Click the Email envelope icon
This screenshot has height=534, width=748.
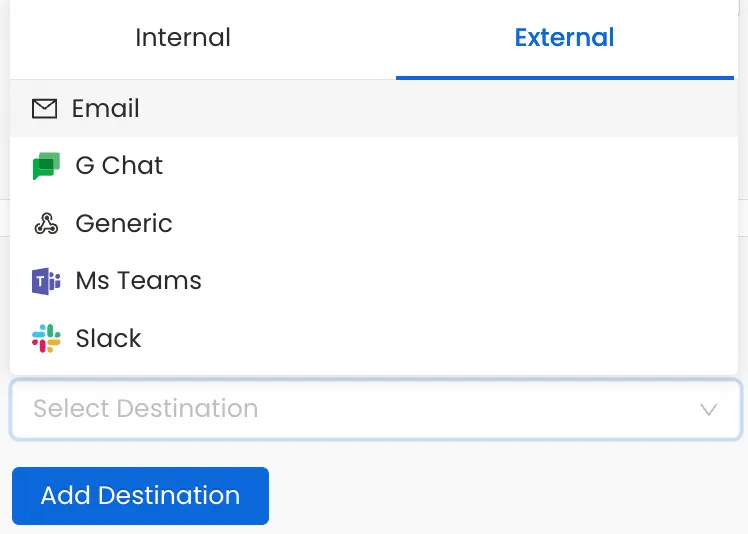(44, 108)
